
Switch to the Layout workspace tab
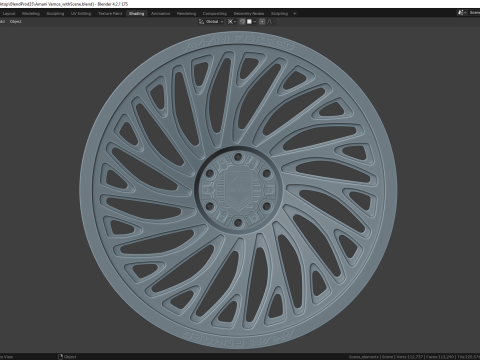[x=9, y=14]
